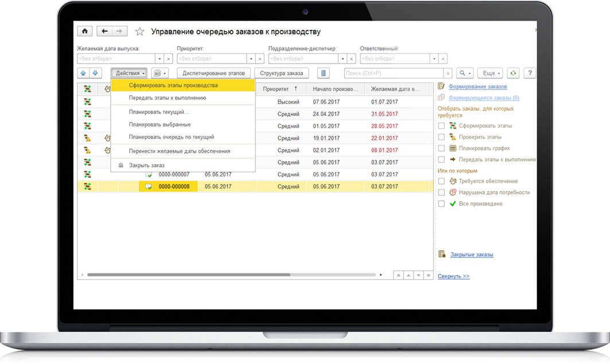Enable the Сформировать этапы filter checkbox
The width and height of the screenshot is (610, 364).
(441, 126)
